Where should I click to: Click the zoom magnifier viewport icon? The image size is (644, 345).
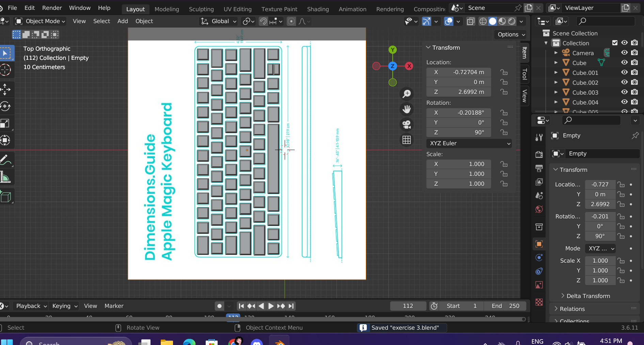click(407, 94)
